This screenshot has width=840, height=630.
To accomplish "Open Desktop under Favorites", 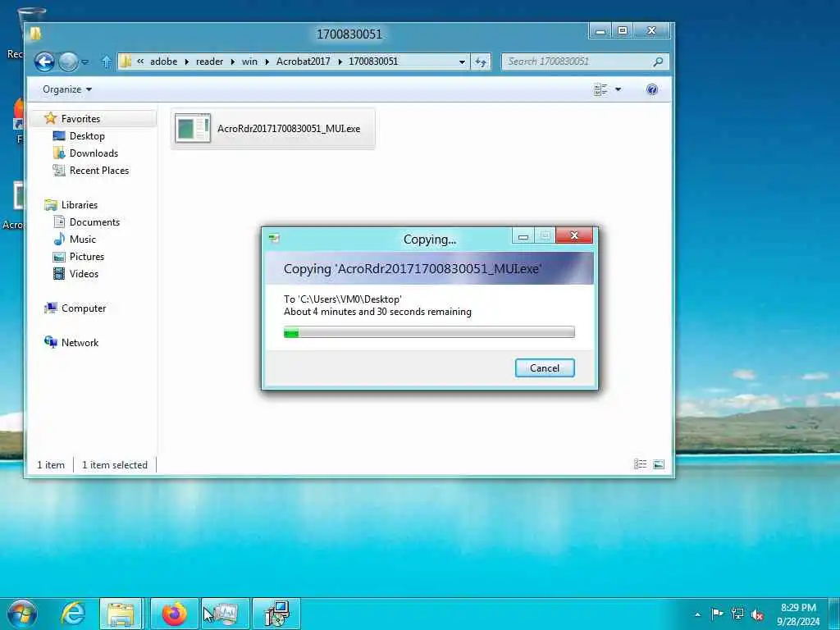I will click(x=87, y=136).
